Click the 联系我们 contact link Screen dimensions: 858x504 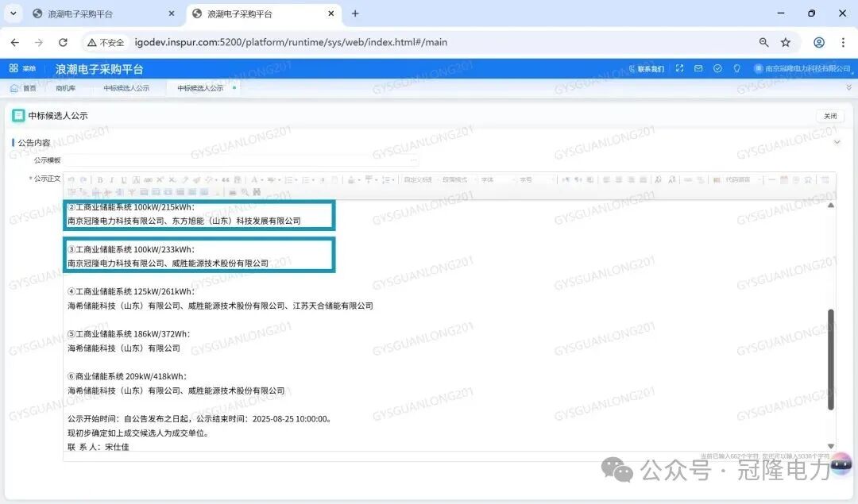[x=646, y=69]
